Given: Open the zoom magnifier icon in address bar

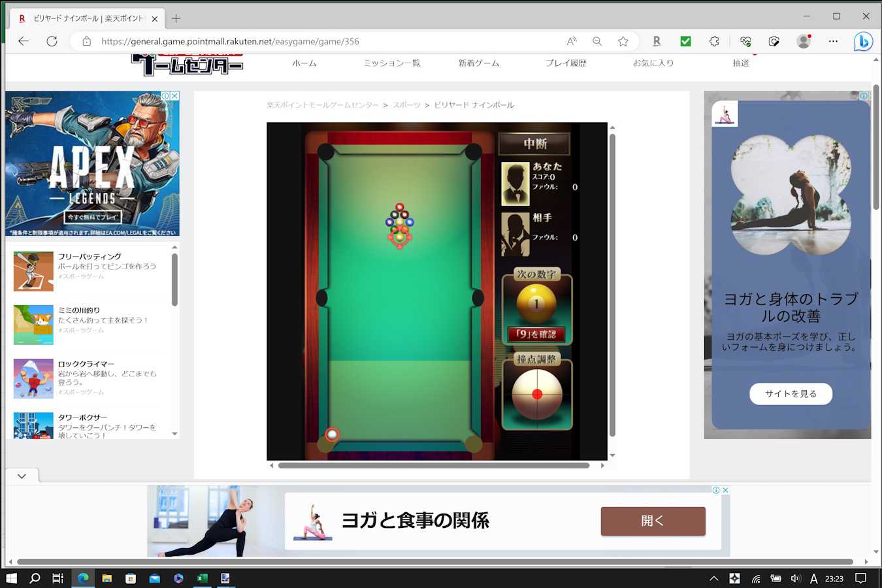Looking at the screenshot, I should coord(596,41).
